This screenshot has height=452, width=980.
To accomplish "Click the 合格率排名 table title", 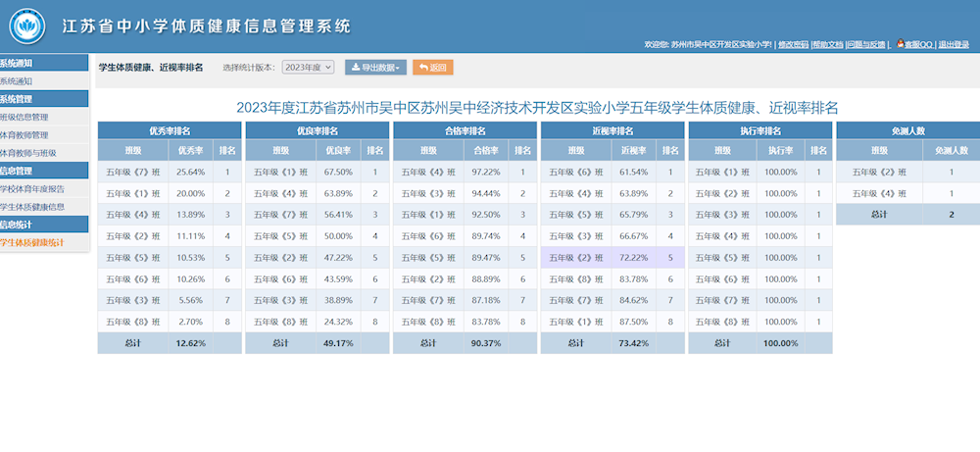I will coord(465,130).
